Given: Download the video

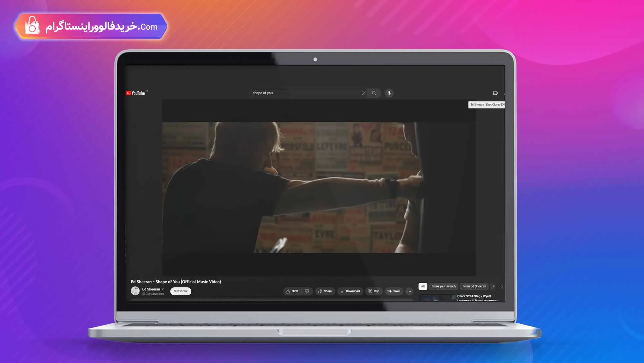Looking at the screenshot, I should click(350, 291).
